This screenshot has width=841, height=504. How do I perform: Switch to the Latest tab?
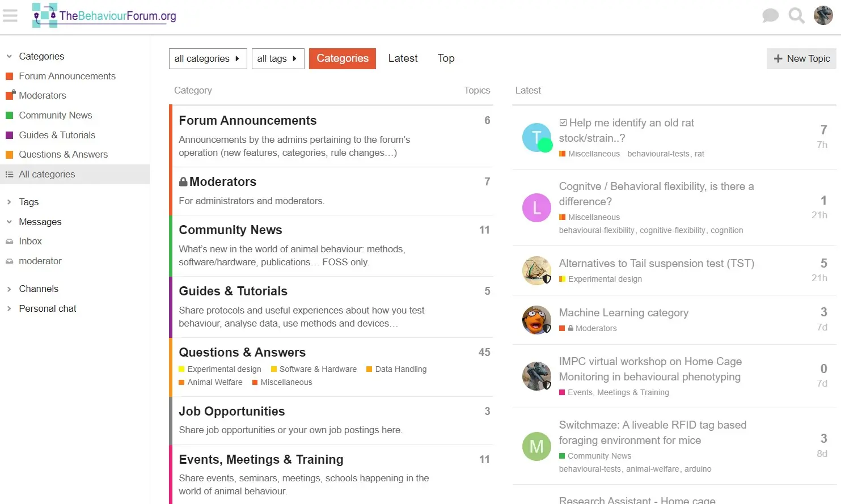click(x=403, y=58)
